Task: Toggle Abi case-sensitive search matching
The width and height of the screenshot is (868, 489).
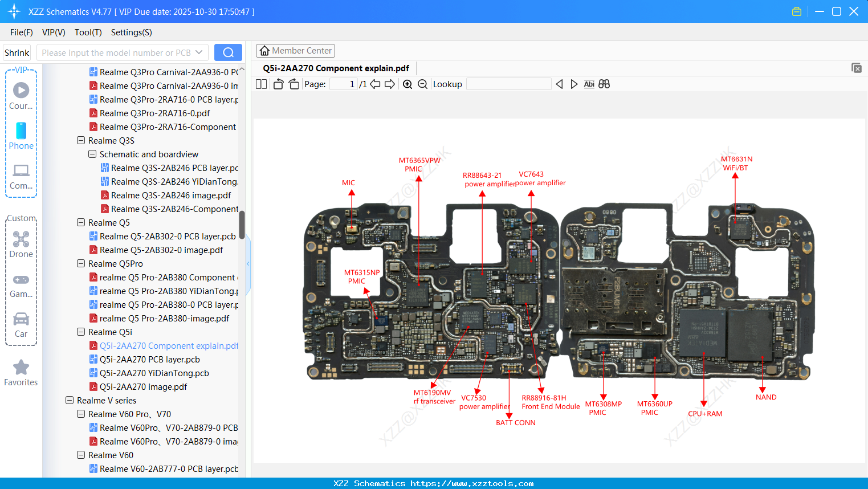Action: click(589, 84)
